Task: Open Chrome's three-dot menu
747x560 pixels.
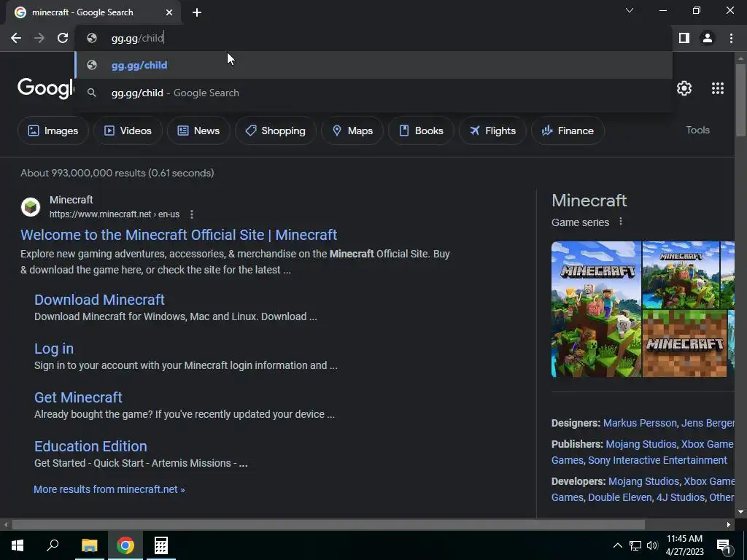Action: [x=731, y=38]
